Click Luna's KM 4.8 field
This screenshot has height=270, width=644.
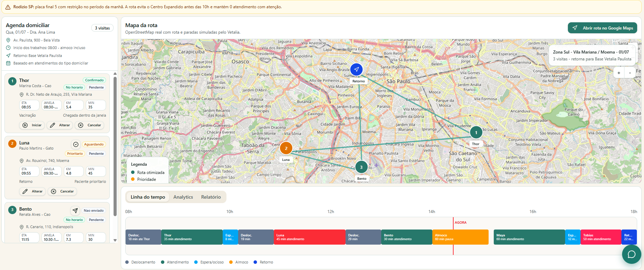[x=73, y=171]
